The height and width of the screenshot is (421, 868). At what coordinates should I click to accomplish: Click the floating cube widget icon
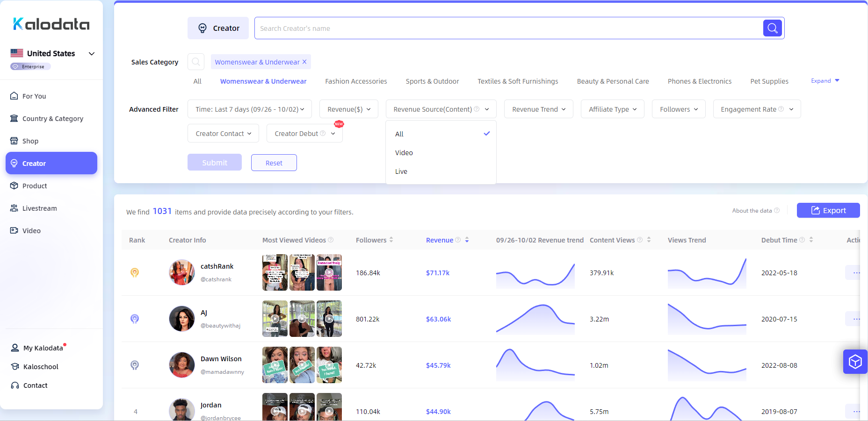(855, 362)
